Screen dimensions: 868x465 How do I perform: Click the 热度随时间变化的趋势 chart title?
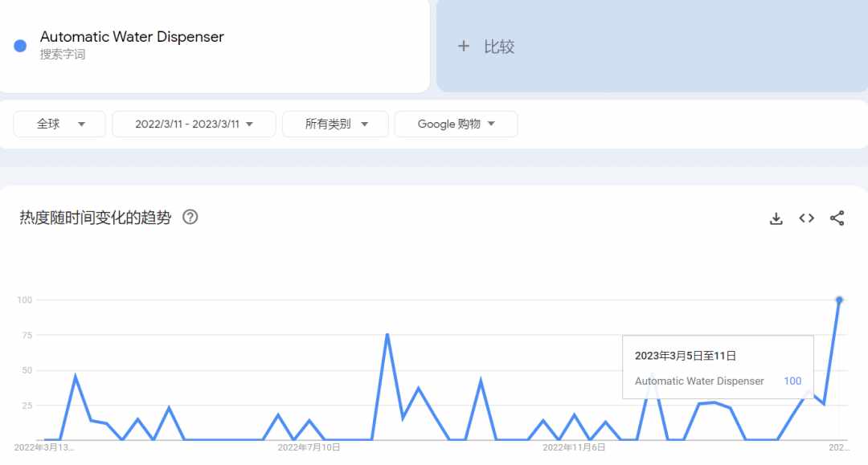coord(95,218)
